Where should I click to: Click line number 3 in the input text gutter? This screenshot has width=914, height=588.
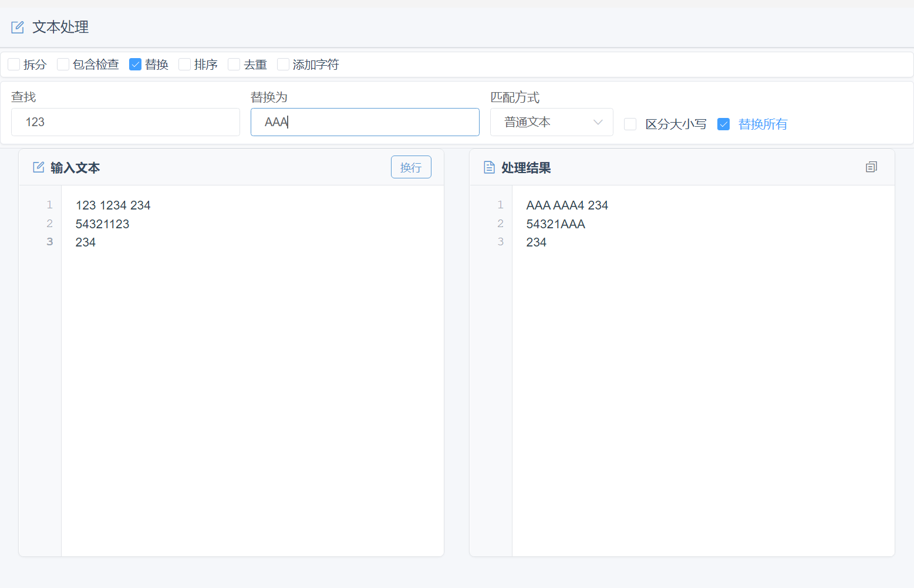click(50, 242)
